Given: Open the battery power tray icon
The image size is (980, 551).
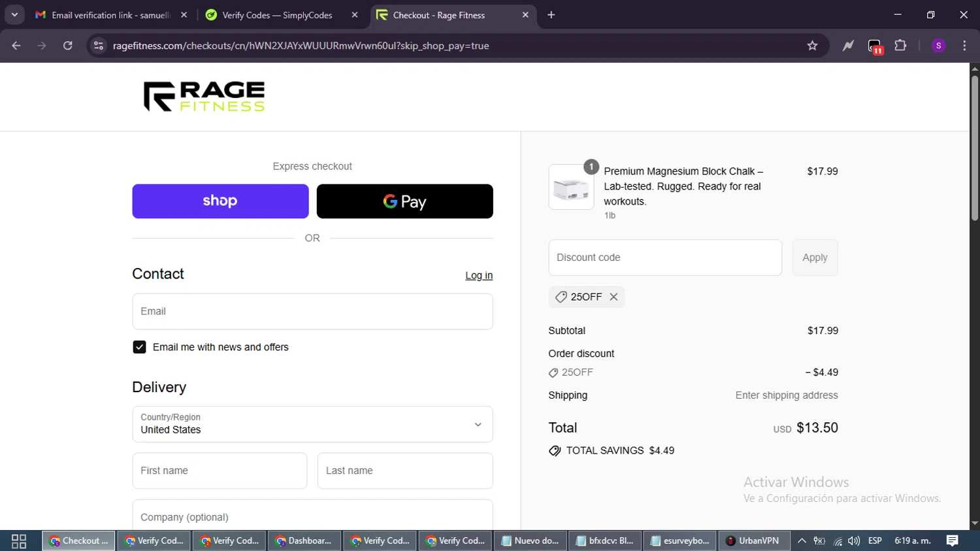Looking at the screenshot, I should pyautogui.click(x=819, y=541).
